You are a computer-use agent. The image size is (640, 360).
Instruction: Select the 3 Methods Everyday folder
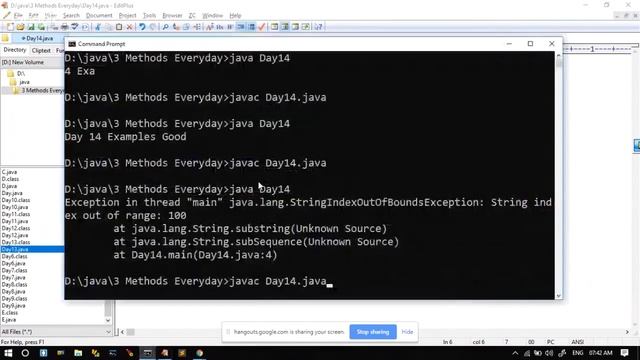[x=42, y=91]
